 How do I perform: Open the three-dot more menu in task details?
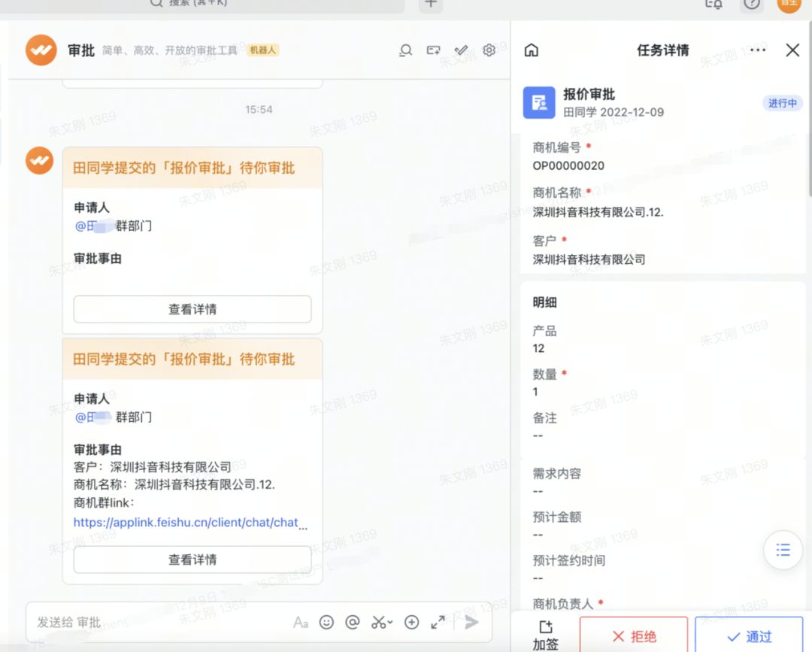pos(758,50)
